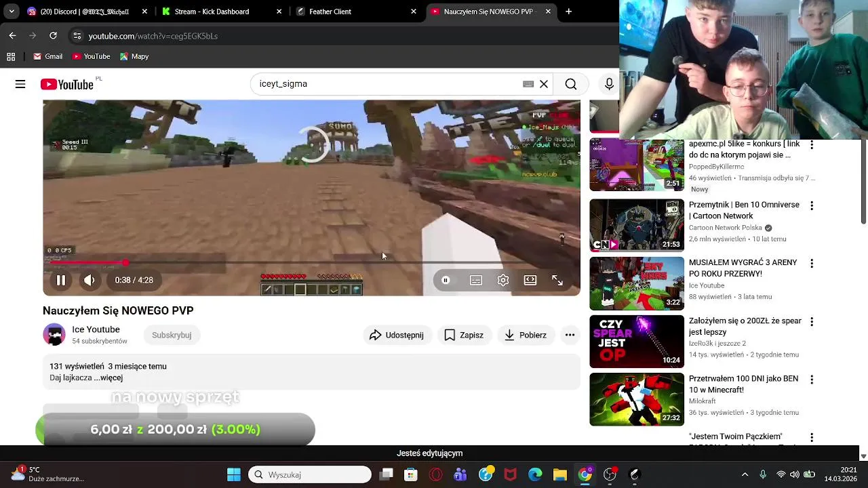Viewport: 868px width, 488px height.
Task: View site information icon in address bar
Action: click(77, 36)
